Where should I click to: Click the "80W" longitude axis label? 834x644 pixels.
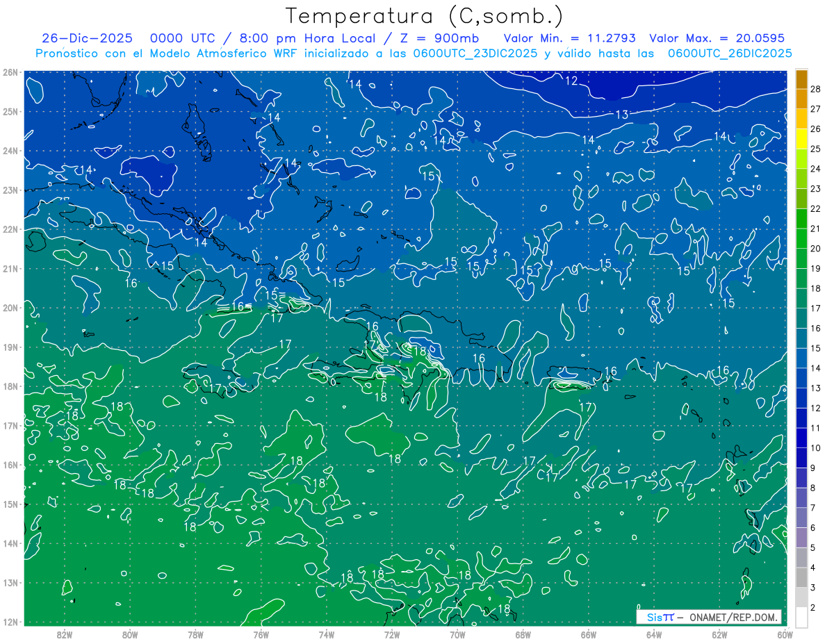130,634
